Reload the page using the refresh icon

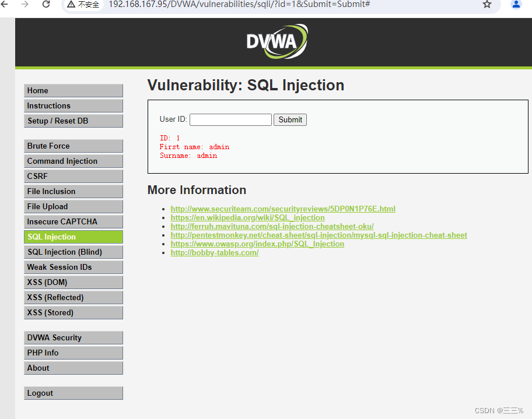(x=46, y=4)
